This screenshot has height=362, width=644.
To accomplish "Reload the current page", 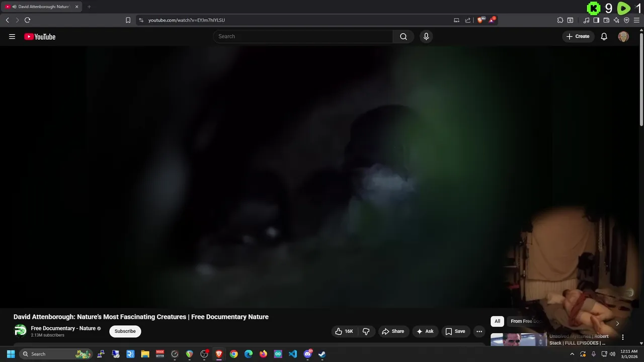I will pyautogui.click(x=27, y=20).
